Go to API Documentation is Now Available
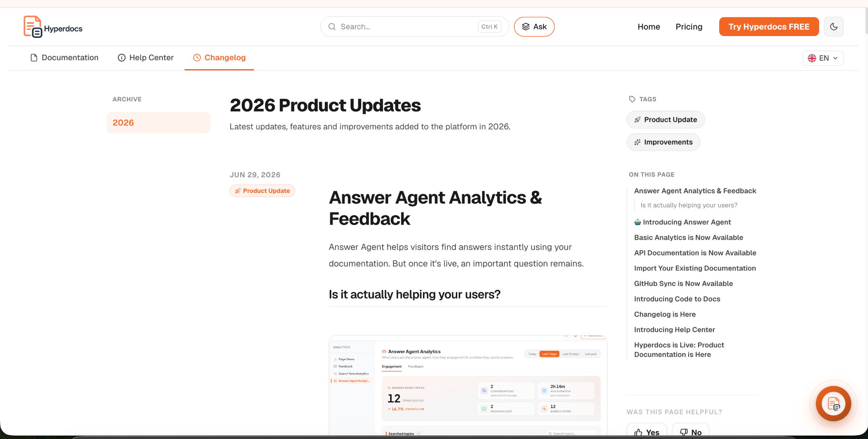This screenshot has height=439, width=868. pos(695,253)
